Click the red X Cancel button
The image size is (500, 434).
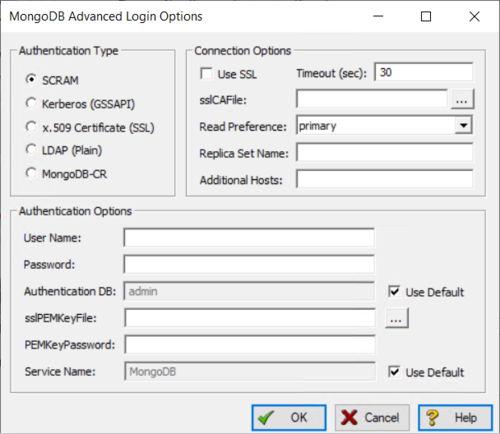[372, 417]
